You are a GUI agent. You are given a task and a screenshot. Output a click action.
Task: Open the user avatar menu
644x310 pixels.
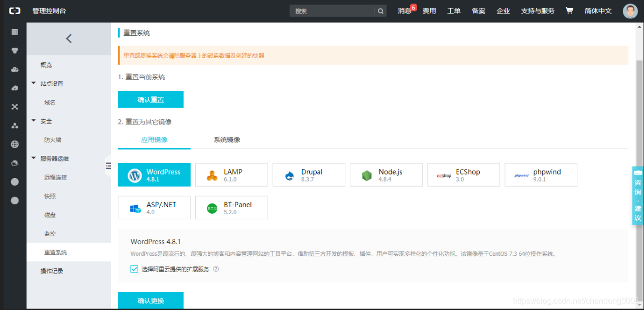coord(630,11)
